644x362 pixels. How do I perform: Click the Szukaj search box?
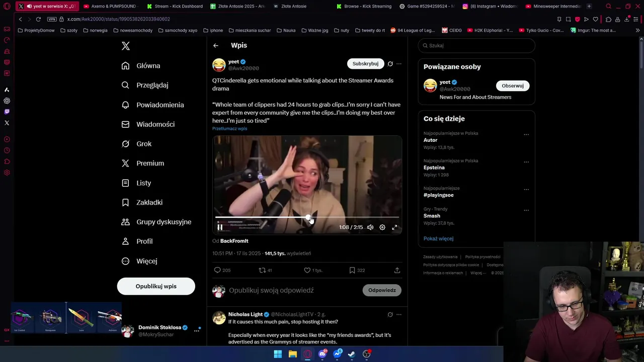tap(476, 46)
